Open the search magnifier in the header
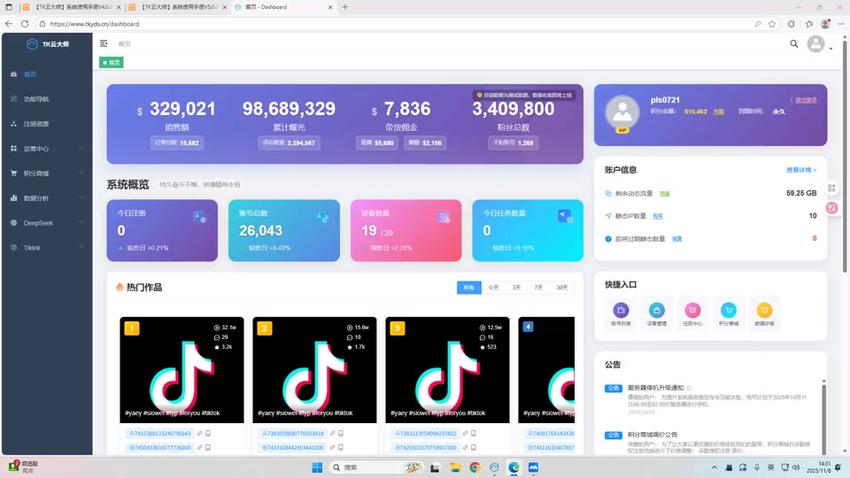Screen dimensions: 850x478 794,44
